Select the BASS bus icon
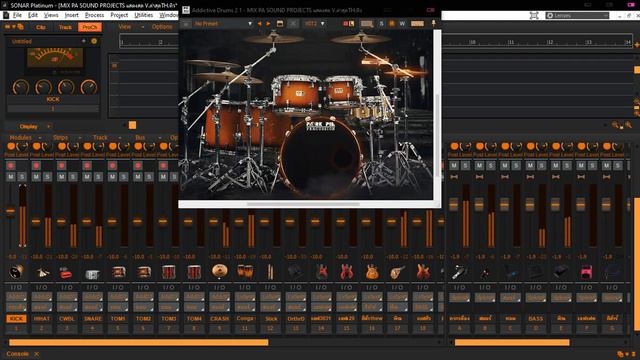The image size is (640, 360). [536, 272]
